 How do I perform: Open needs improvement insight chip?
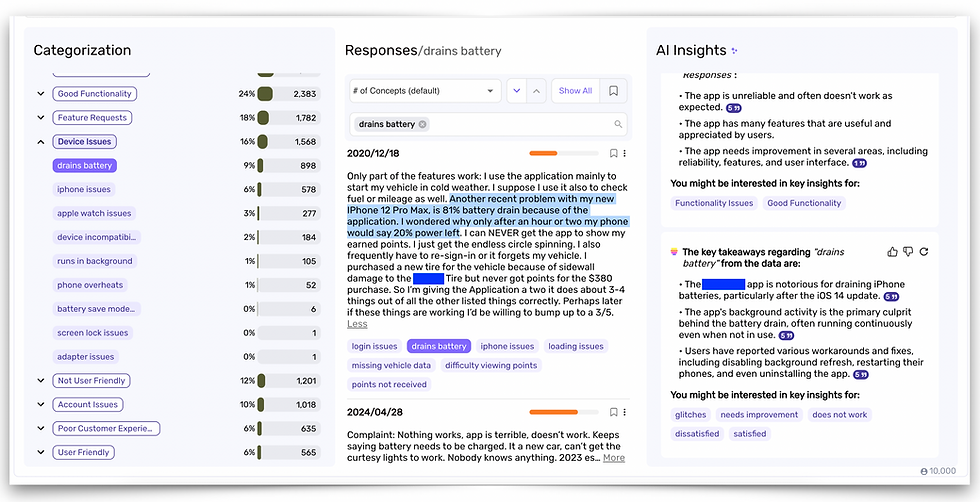pyautogui.click(x=759, y=415)
